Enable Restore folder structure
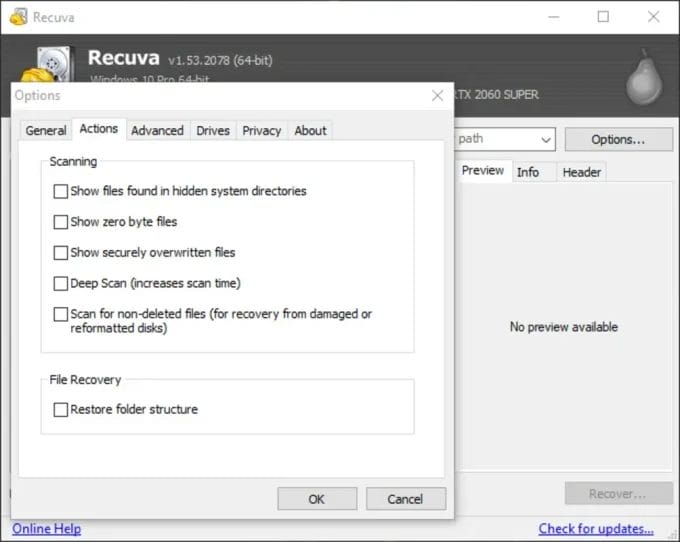 coord(61,410)
